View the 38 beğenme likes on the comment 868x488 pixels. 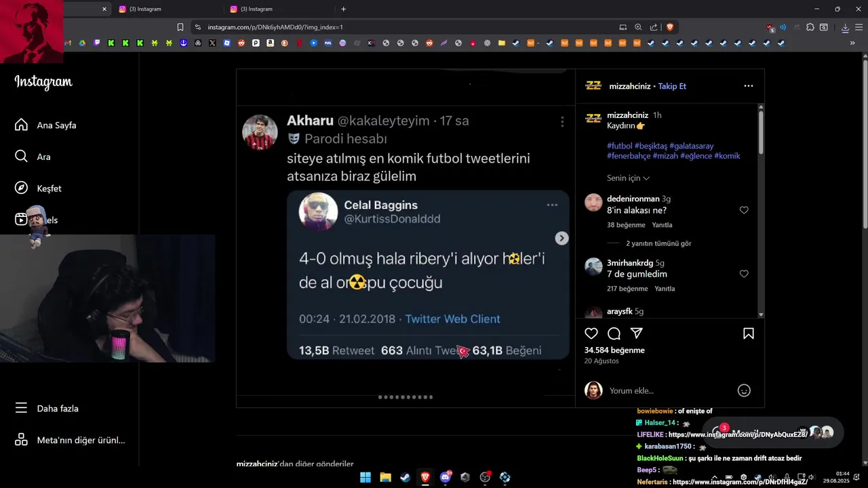[x=626, y=225]
